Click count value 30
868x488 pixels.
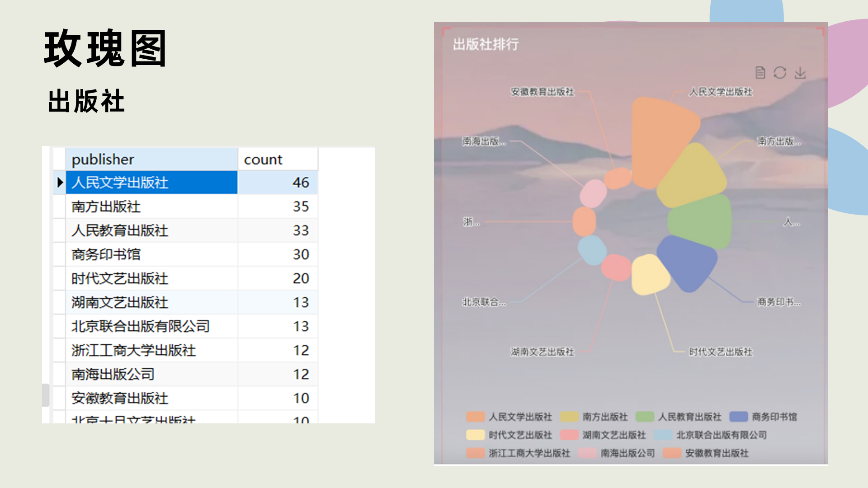pyautogui.click(x=301, y=254)
